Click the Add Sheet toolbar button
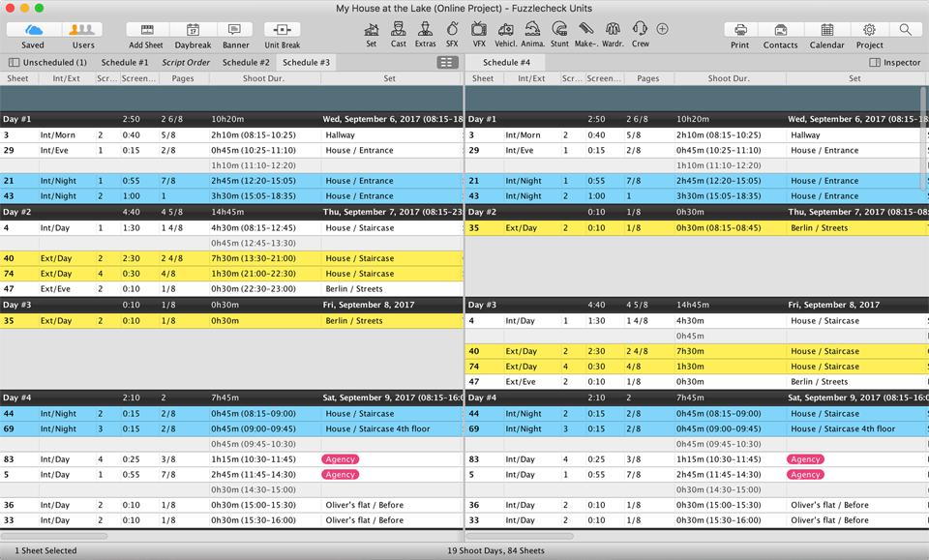The width and height of the screenshot is (929, 560). (x=147, y=30)
